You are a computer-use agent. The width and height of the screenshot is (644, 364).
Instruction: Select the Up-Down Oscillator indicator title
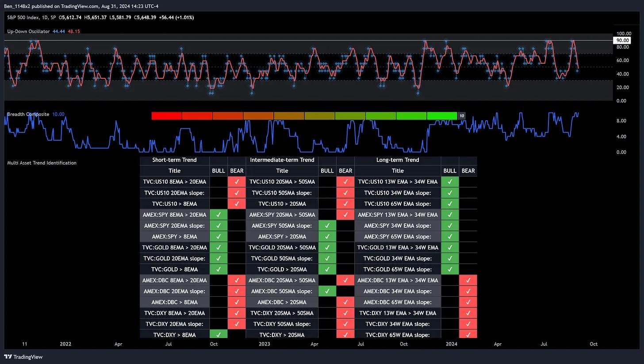(28, 31)
